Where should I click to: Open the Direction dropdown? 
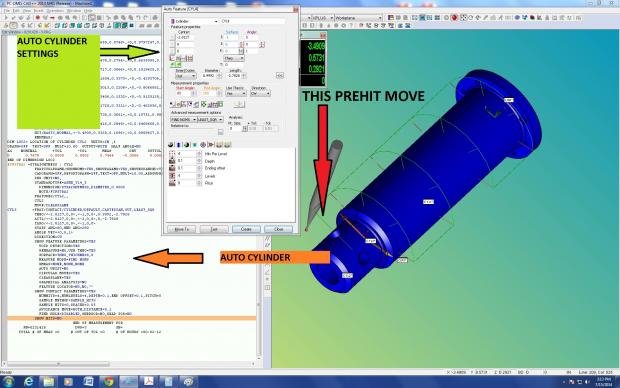click(x=260, y=93)
